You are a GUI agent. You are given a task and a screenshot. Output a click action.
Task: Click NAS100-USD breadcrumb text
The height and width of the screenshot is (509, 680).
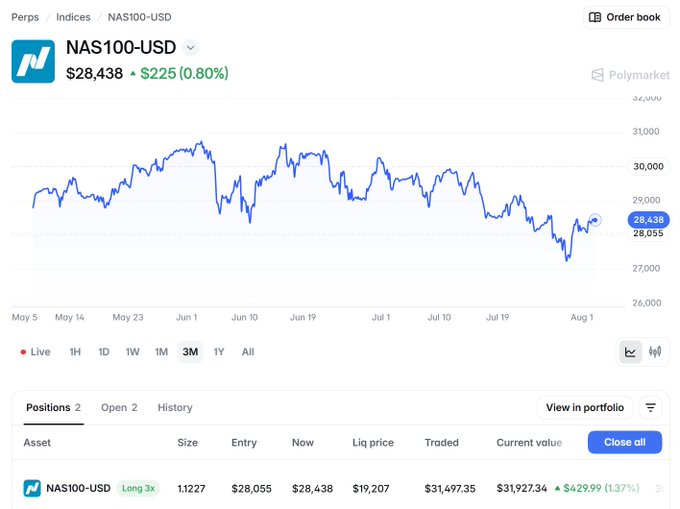pos(140,17)
